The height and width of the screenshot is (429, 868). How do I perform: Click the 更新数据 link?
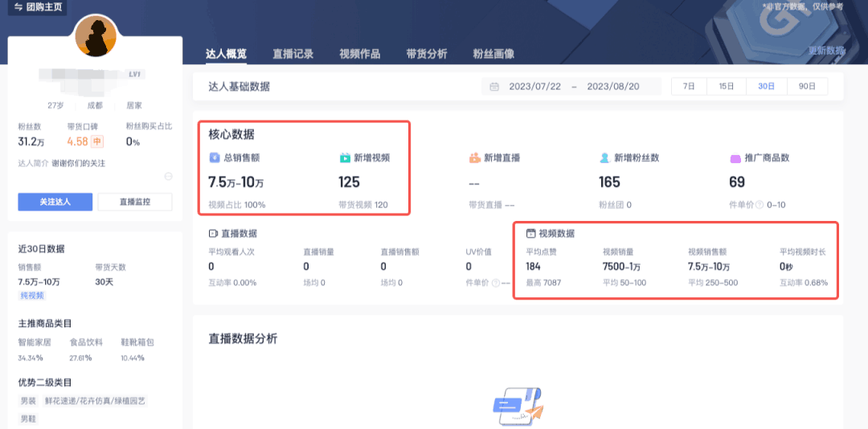pyautogui.click(x=826, y=51)
